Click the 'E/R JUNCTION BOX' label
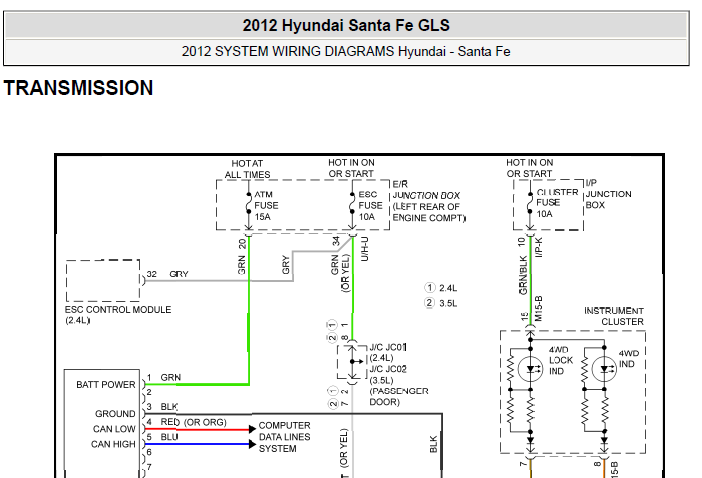 [x=425, y=190]
